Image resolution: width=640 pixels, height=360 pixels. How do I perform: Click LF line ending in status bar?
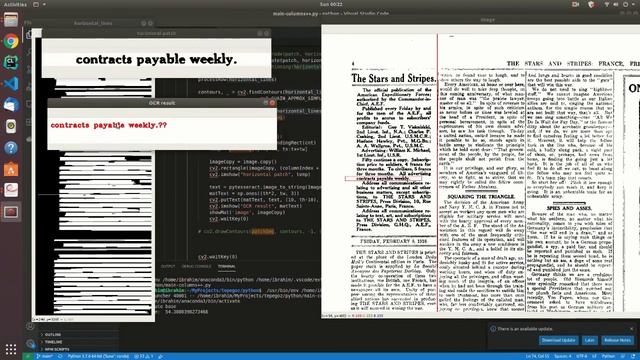tap(595, 356)
